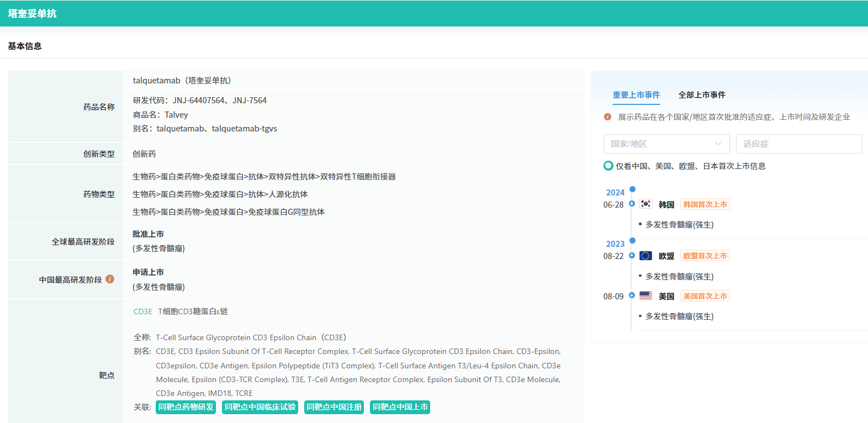
Task: Click the European Union flag icon
Action: [x=645, y=256]
